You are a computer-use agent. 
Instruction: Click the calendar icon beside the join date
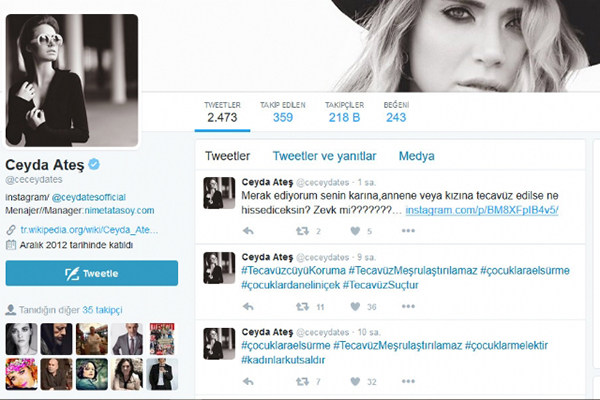(11, 245)
